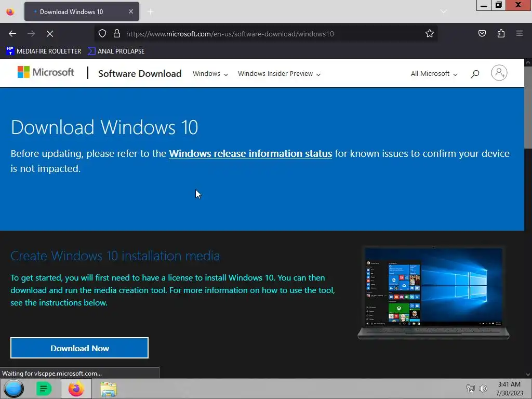Open the green notes app on taskbar
The height and width of the screenshot is (399, 532).
click(44, 389)
